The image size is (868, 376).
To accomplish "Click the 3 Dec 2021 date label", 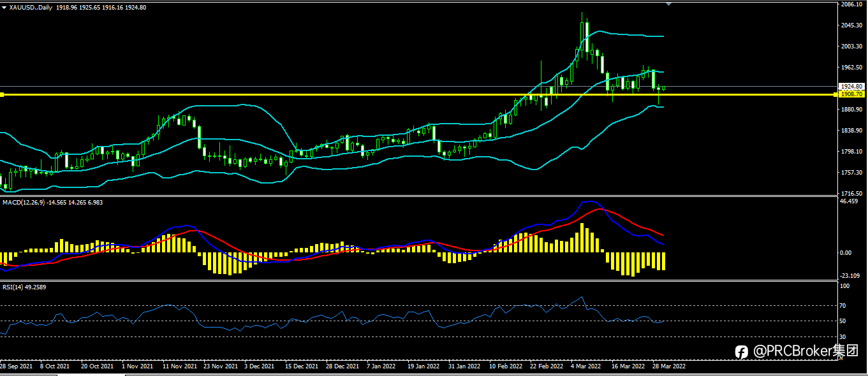I will (260, 367).
